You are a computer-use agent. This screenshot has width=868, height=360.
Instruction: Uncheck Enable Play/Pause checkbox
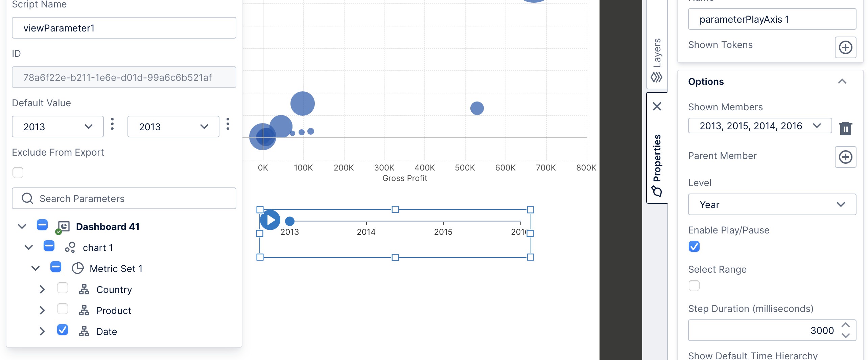click(x=694, y=246)
